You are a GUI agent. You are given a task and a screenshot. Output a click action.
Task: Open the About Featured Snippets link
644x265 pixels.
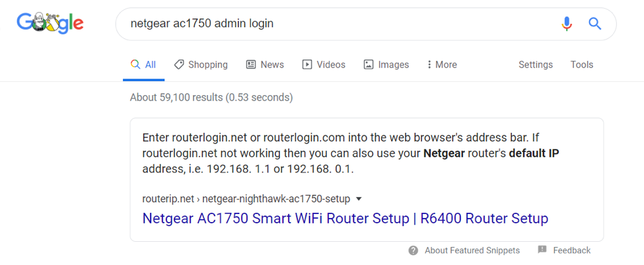click(x=472, y=250)
